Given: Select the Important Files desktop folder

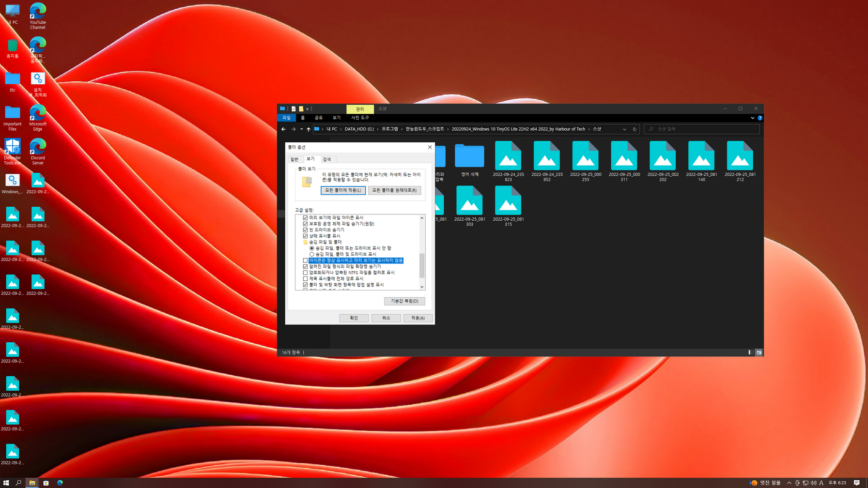Looking at the screenshot, I should tap(13, 118).
